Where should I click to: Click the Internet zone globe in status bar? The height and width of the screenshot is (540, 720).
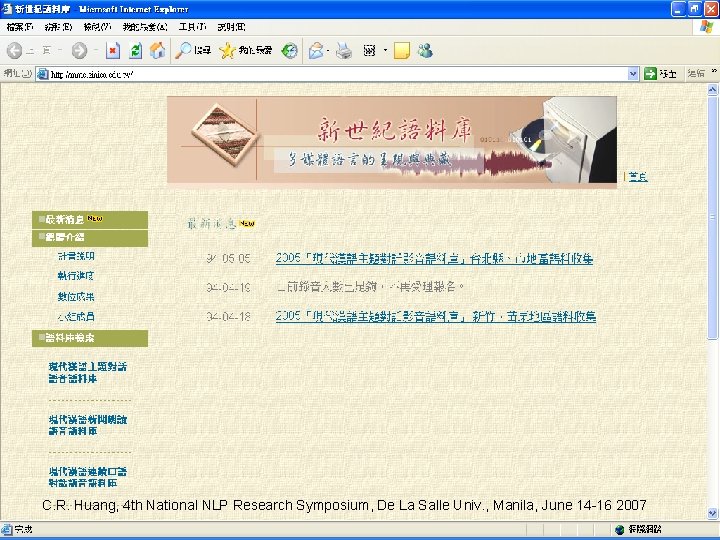[x=619, y=529]
